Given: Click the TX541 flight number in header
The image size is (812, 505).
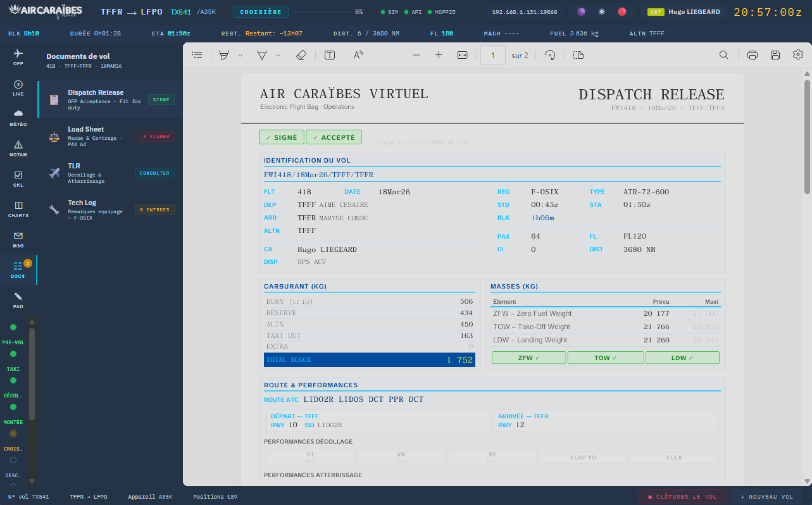Looking at the screenshot, I should [181, 12].
